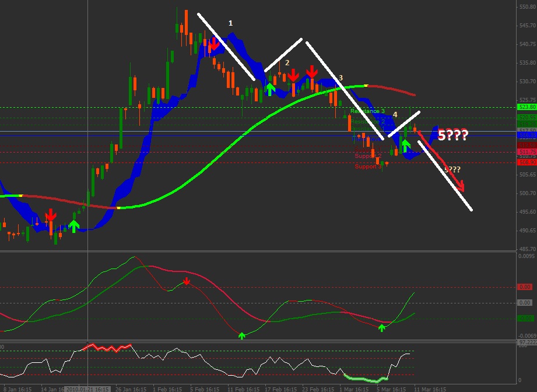Click the 495.60 price axis value
Screen dimensions: 537x392
coord(528,212)
